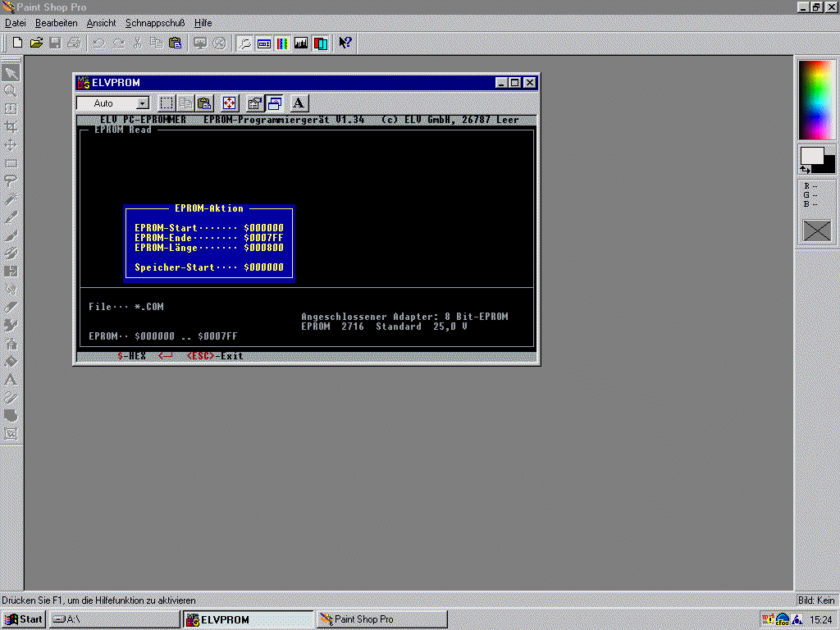840x630 pixels.
Task: Switch ELVPROM to full screen with arrows icon
Action: pos(230,103)
